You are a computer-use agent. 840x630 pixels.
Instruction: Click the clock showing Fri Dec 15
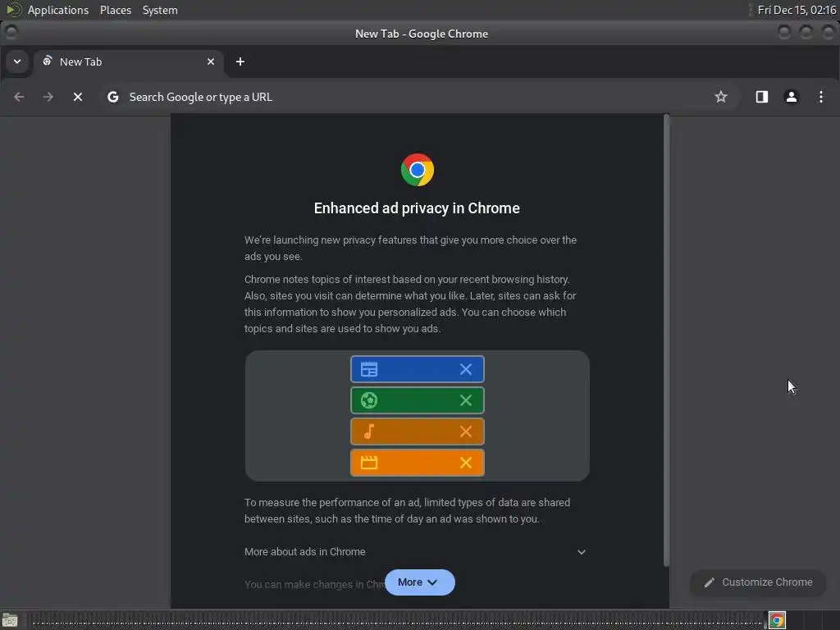pos(797,10)
